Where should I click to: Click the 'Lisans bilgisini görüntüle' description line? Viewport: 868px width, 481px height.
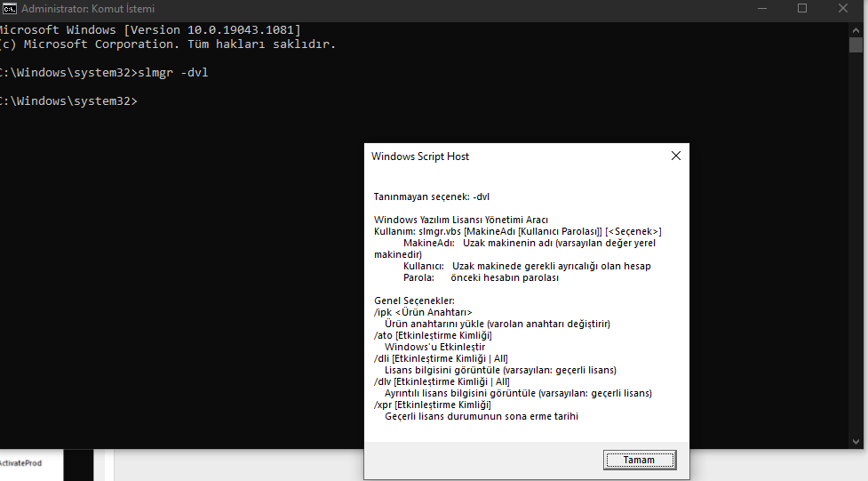click(x=500, y=370)
